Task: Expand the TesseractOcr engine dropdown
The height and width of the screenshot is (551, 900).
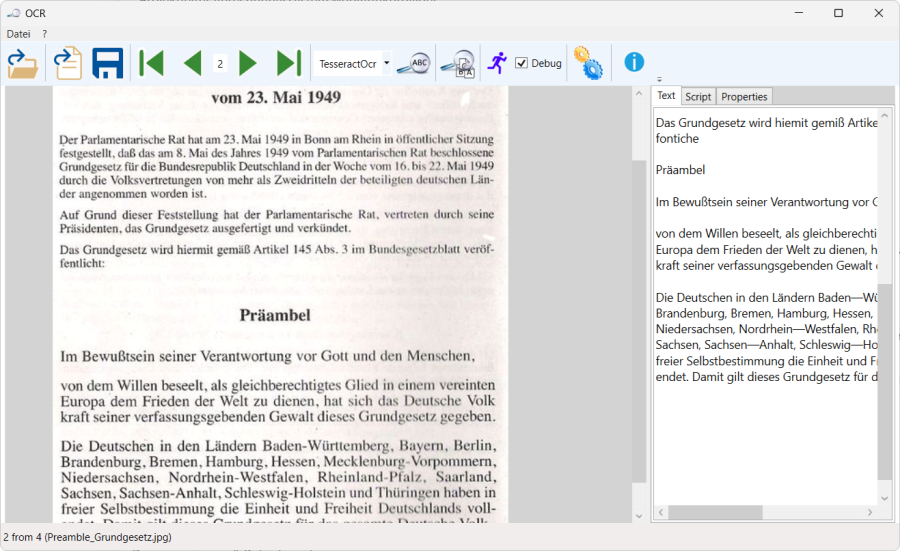Action: (387, 63)
